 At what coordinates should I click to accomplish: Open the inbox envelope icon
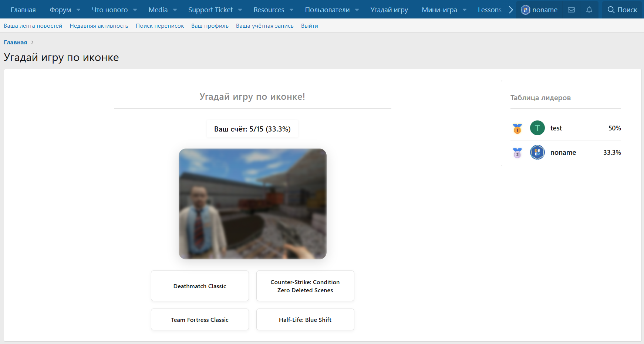[x=571, y=10]
